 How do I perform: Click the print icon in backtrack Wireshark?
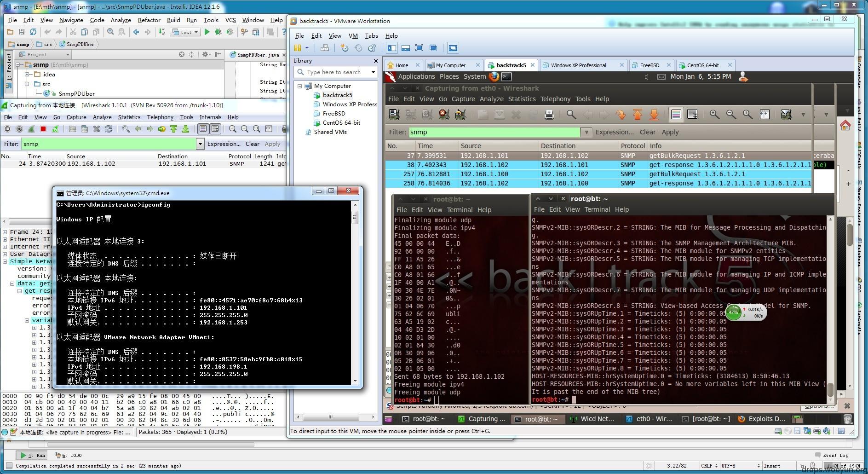(549, 115)
